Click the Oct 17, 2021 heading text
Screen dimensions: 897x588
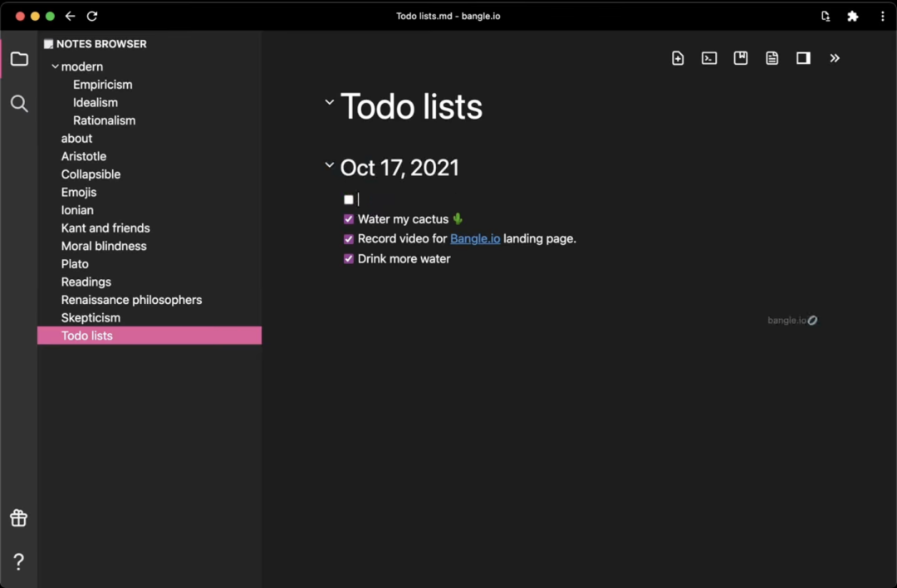pyautogui.click(x=399, y=168)
